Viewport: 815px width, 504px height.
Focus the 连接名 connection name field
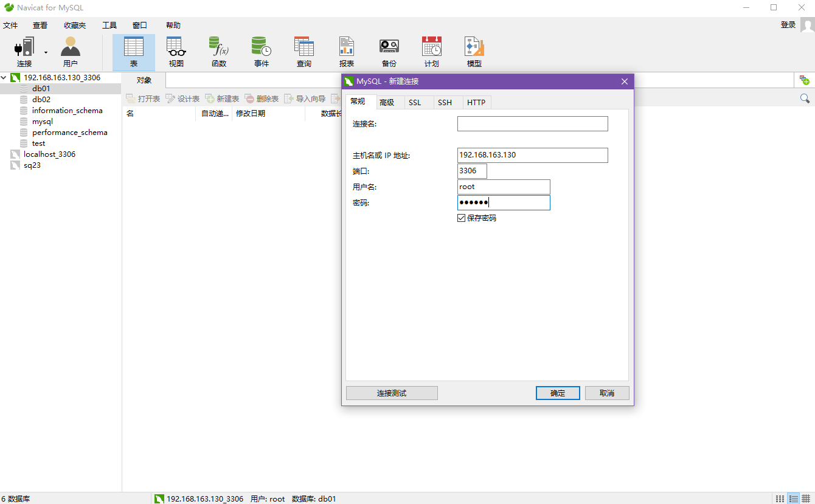[x=533, y=124]
